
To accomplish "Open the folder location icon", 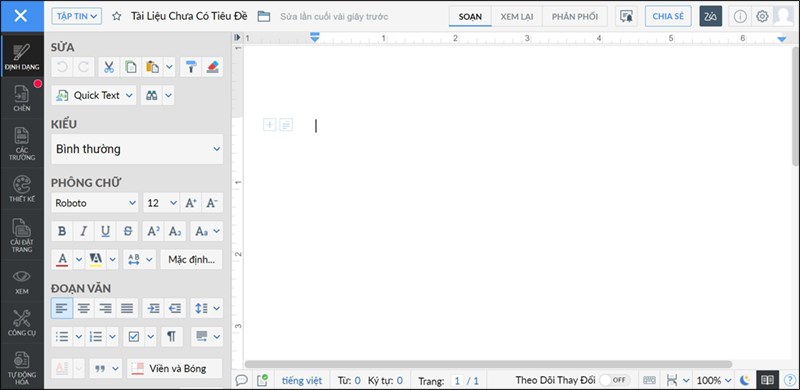I will pyautogui.click(x=264, y=16).
